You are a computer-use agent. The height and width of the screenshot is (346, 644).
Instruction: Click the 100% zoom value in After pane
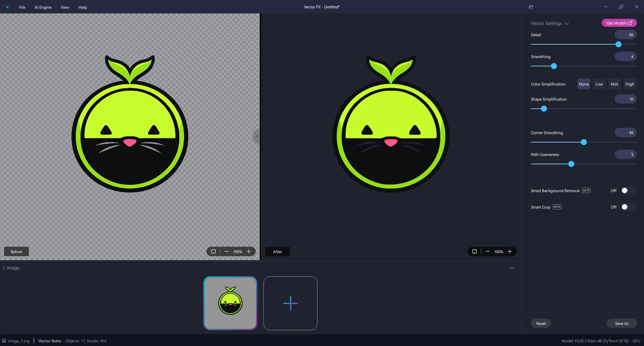(499, 252)
